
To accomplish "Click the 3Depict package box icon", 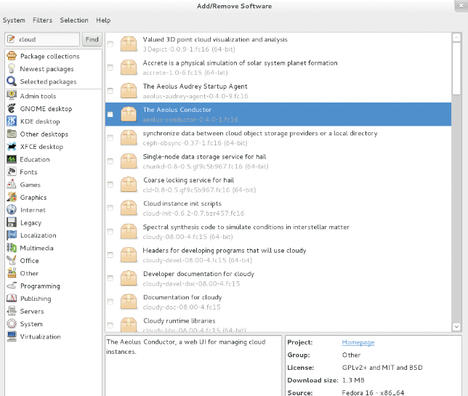I will [129, 44].
